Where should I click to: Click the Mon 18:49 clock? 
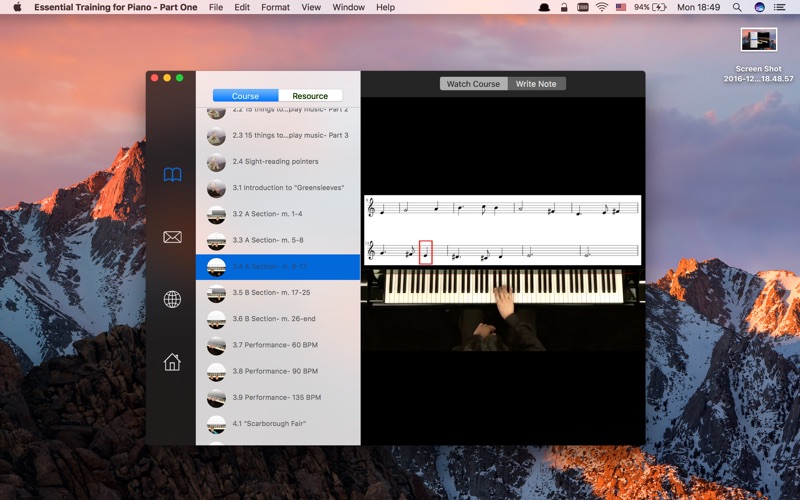(699, 7)
